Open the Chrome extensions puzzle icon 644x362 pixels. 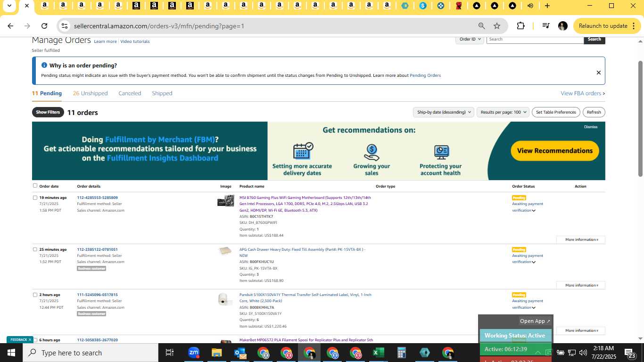tap(520, 26)
